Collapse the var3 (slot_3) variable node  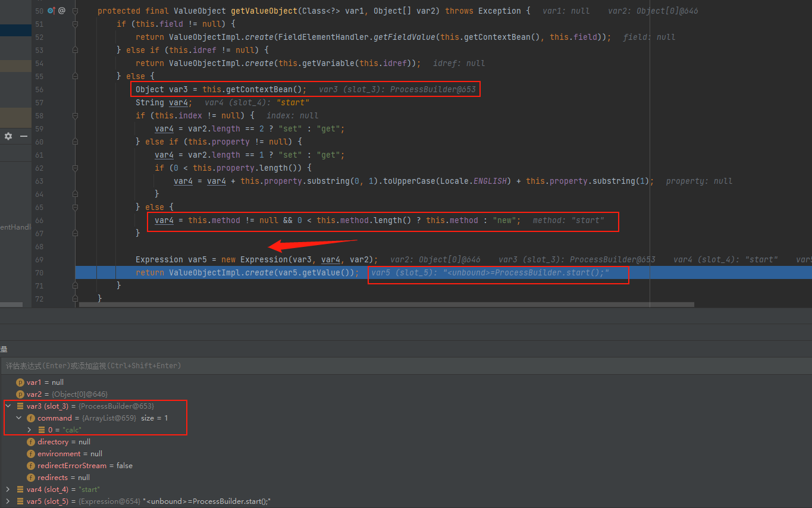pos(8,406)
